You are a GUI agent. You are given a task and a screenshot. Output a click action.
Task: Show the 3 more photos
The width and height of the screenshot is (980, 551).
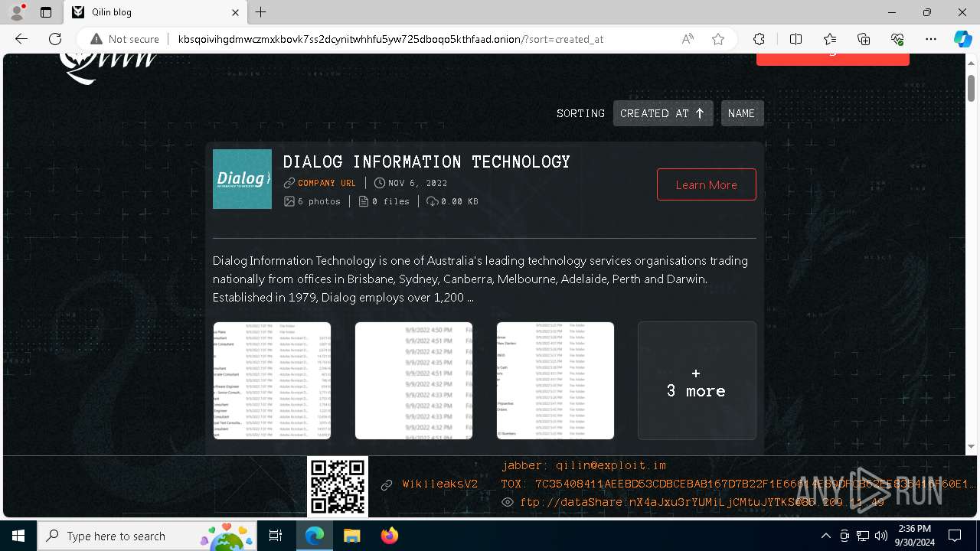(x=697, y=380)
